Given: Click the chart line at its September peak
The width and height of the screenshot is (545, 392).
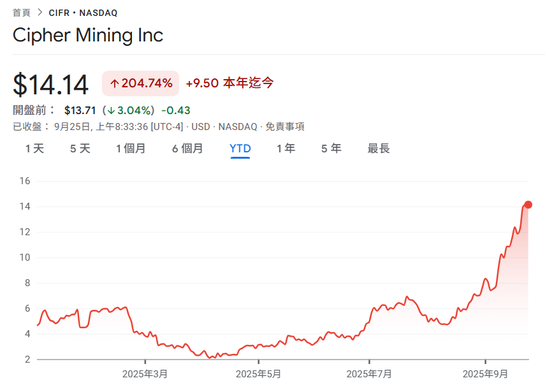Looking at the screenshot, I should tap(526, 207).
